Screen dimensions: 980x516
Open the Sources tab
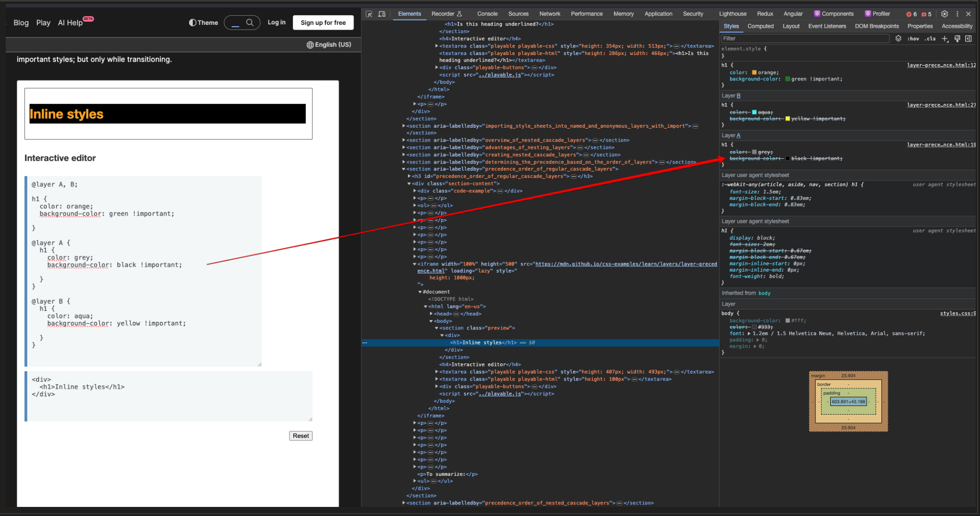518,14
